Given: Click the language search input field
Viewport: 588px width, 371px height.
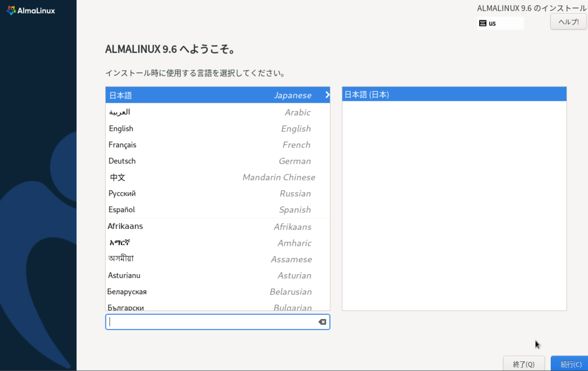Looking at the screenshot, I should click(x=218, y=322).
